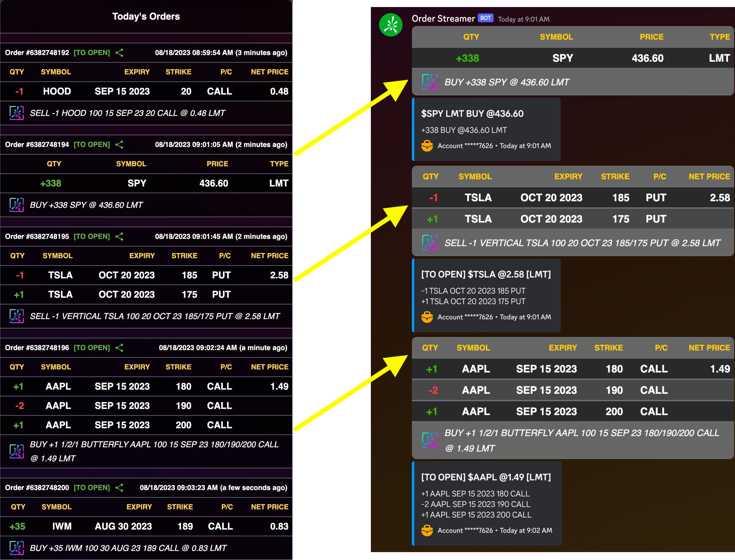Click share icon for Order #6382748192
Screen dimensions: 735x560
tap(120, 53)
